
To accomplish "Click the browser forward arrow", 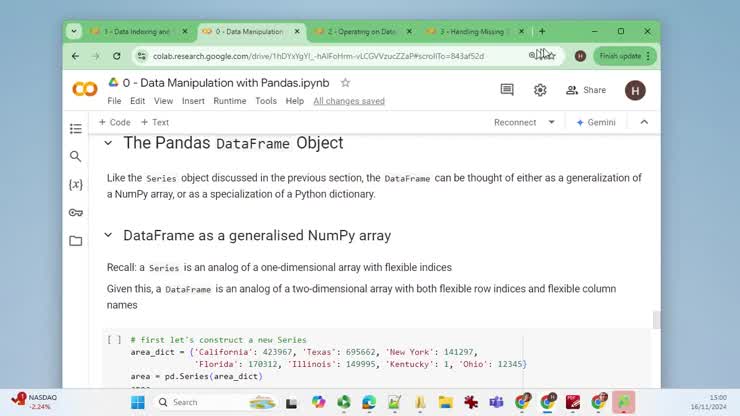I will (x=96, y=56).
